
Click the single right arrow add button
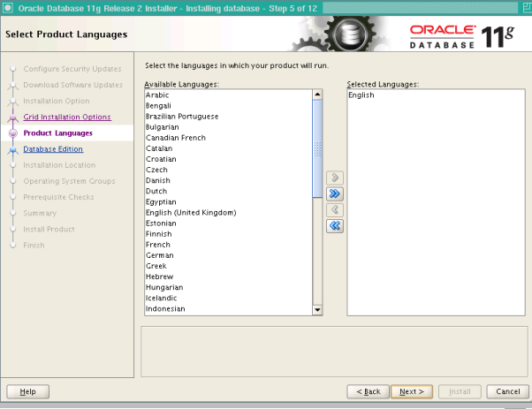pyautogui.click(x=335, y=178)
